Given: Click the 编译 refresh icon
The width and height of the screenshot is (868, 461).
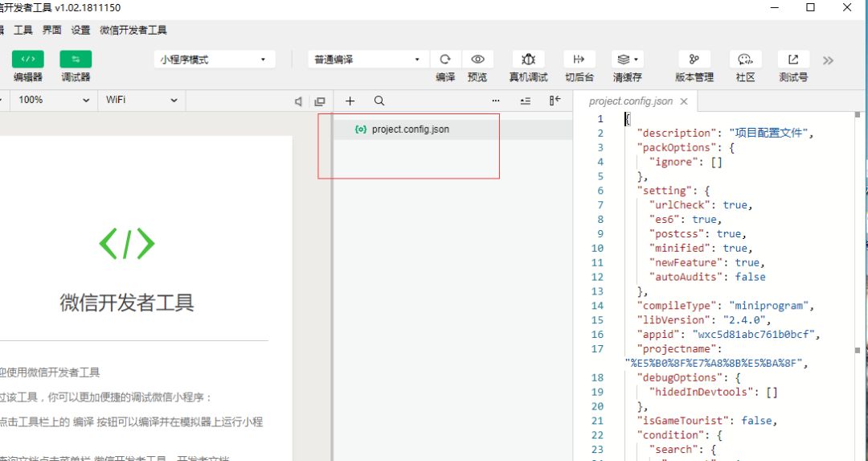Looking at the screenshot, I should tap(445, 60).
